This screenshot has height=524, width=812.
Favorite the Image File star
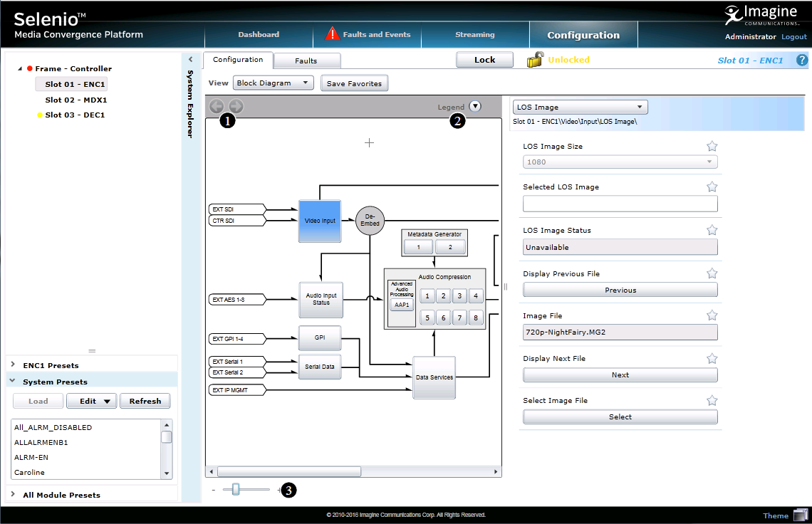click(x=712, y=315)
